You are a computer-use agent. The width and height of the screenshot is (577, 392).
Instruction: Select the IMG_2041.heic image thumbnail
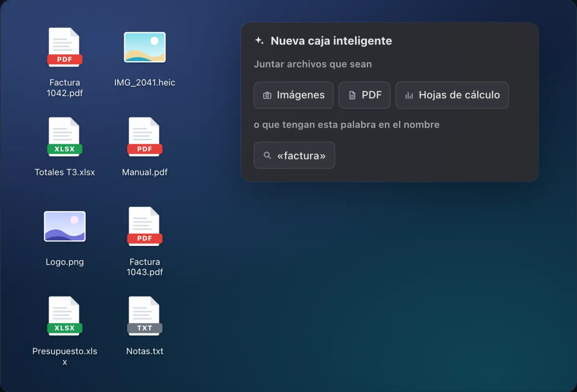tap(145, 47)
